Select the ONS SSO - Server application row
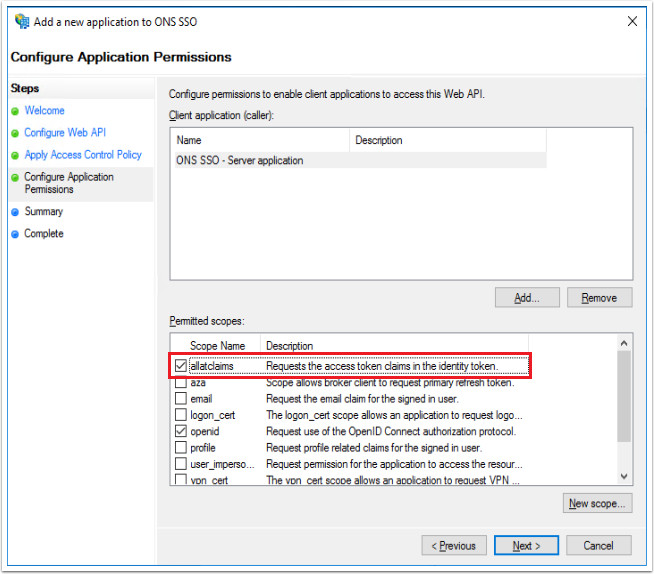This screenshot has width=654, height=574. coord(360,160)
